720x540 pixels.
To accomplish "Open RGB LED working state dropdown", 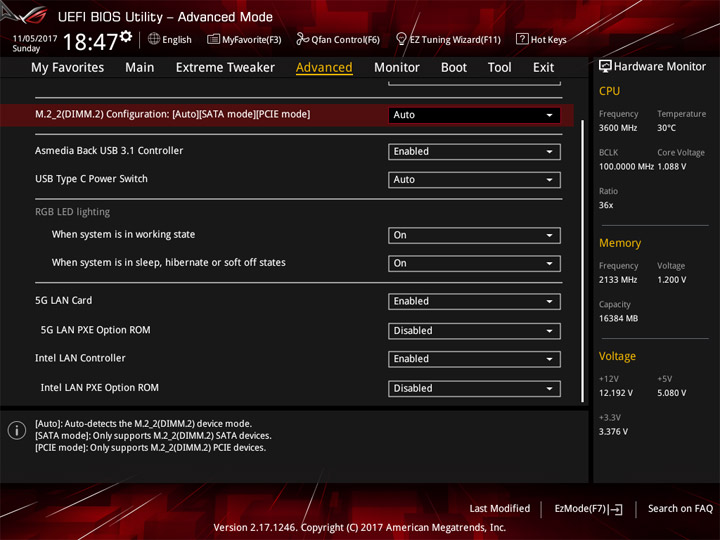I will pyautogui.click(x=474, y=235).
